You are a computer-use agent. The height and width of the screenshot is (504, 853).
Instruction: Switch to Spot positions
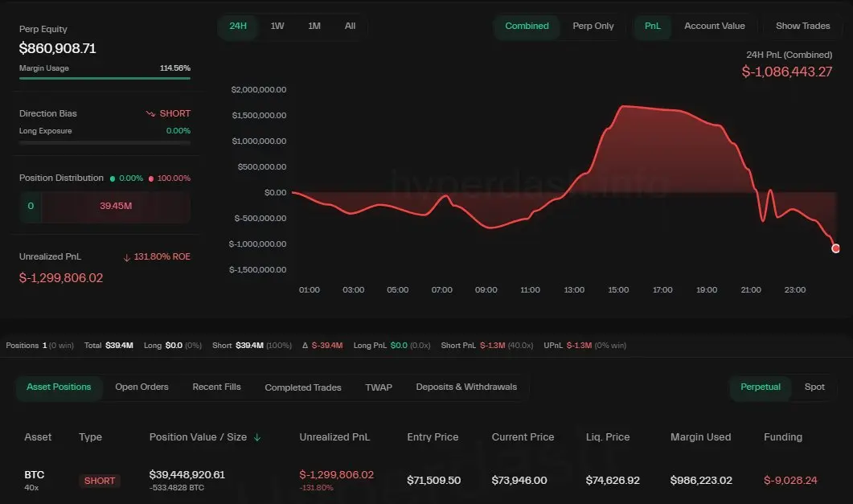point(814,387)
